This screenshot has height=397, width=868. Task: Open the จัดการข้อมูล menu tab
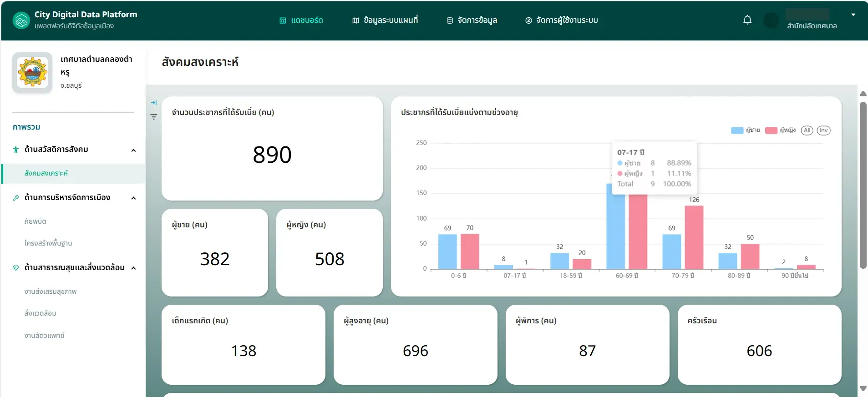coord(472,20)
